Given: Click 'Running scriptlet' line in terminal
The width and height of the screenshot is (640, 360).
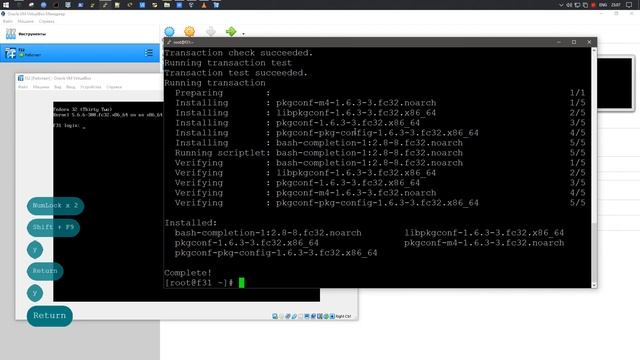Looking at the screenshot, I should pyautogui.click(x=319, y=153).
